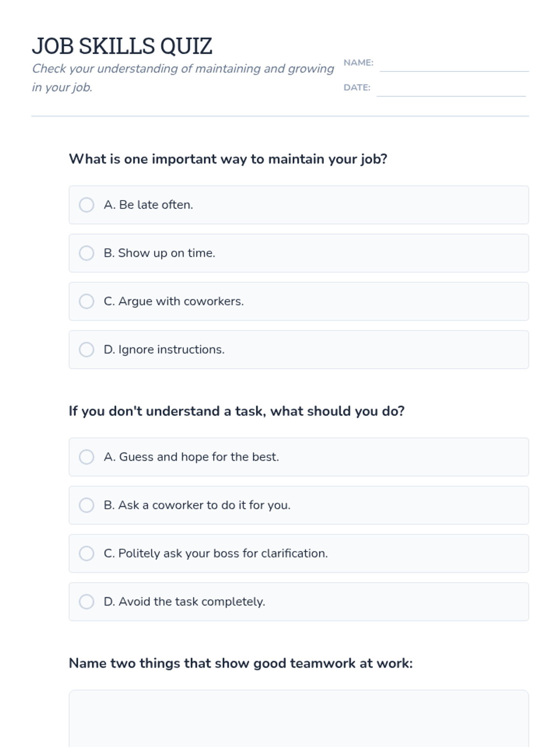Click the 'B. Show up on time.' answer text
The image size is (560, 747).
[160, 253]
